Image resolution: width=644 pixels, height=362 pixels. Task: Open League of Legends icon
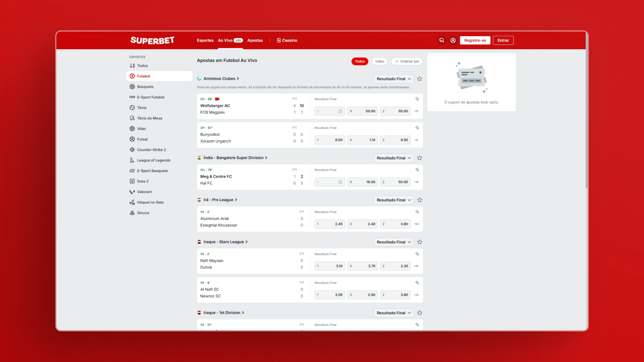(x=132, y=160)
